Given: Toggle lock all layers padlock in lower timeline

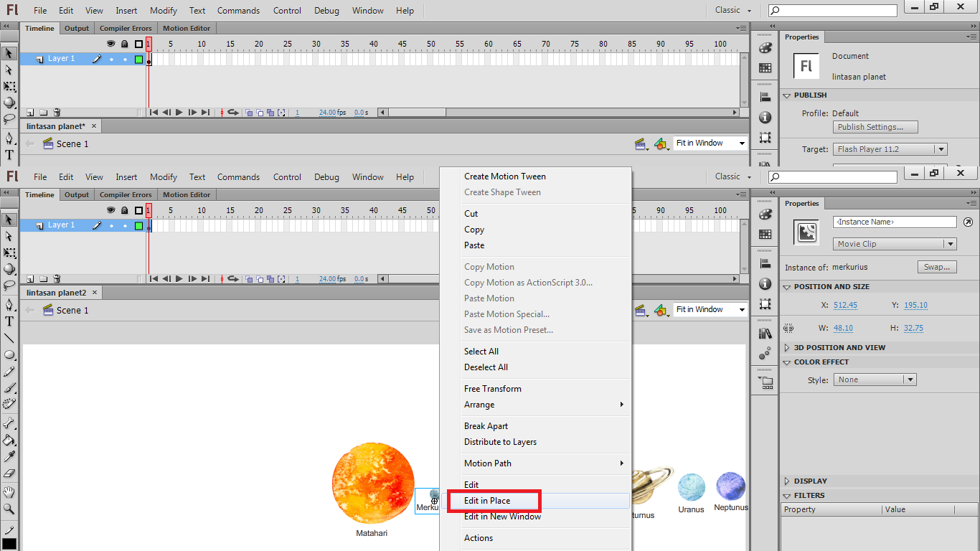Looking at the screenshot, I should [x=124, y=210].
